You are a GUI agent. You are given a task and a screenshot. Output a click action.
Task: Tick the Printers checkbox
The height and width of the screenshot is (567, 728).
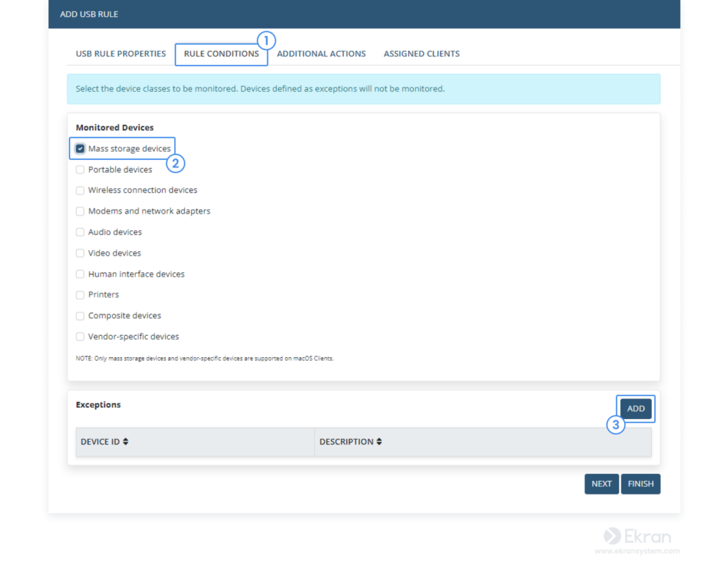pyautogui.click(x=80, y=295)
